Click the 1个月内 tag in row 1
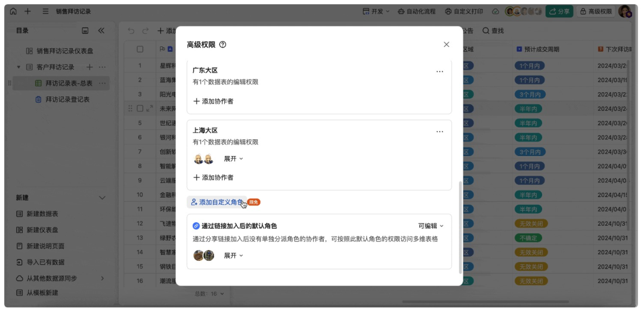The width and height of the screenshot is (644, 312). 530,65
